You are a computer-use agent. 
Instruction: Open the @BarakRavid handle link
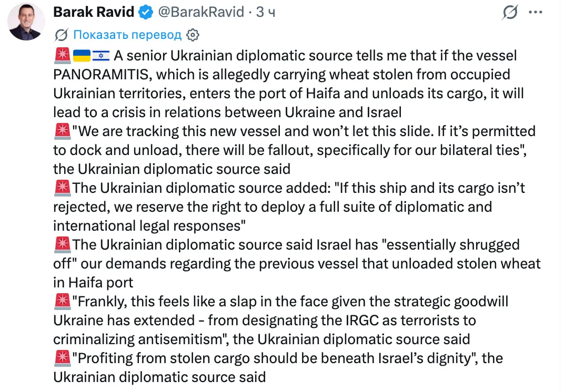(200, 12)
